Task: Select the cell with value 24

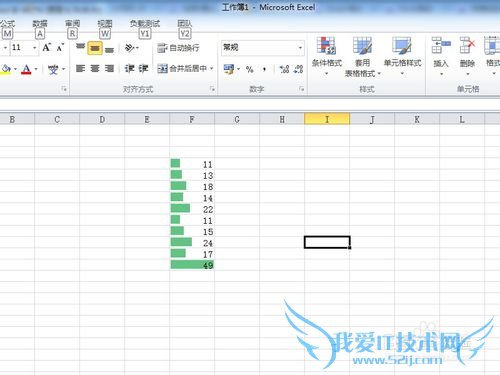Action: click(192, 243)
